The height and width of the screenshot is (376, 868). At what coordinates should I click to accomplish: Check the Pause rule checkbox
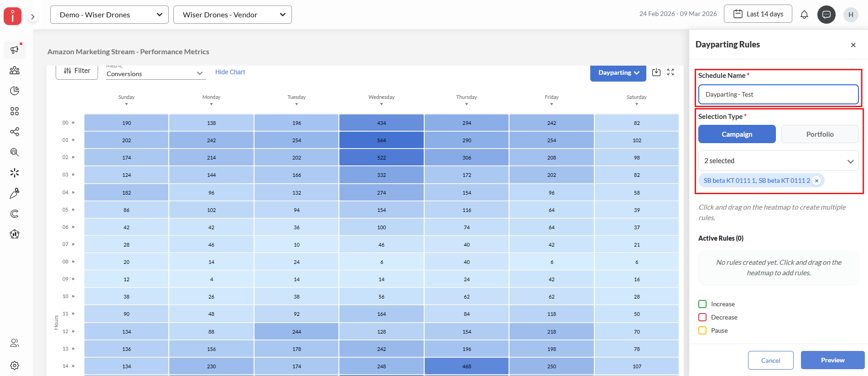[702, 330]
